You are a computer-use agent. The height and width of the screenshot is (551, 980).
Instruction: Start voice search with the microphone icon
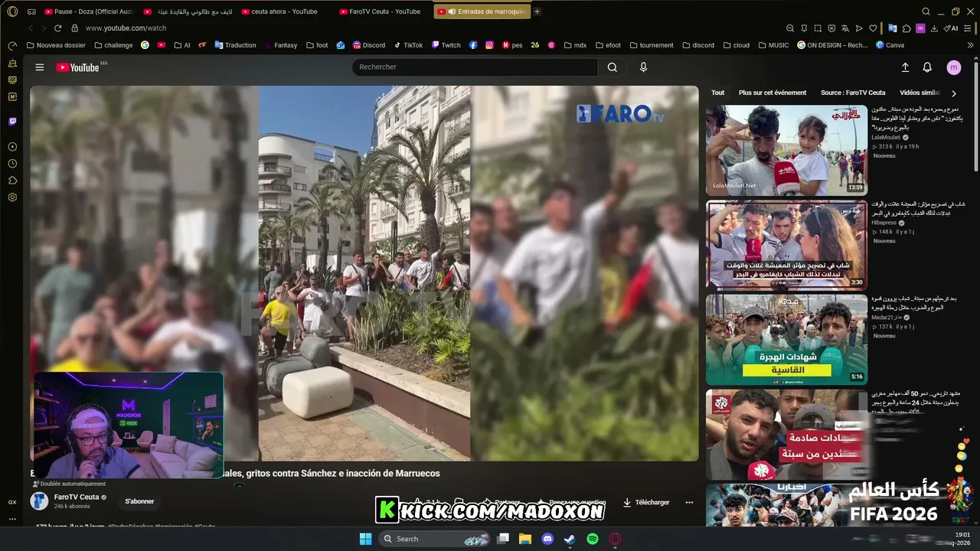(x=643, y=67)
